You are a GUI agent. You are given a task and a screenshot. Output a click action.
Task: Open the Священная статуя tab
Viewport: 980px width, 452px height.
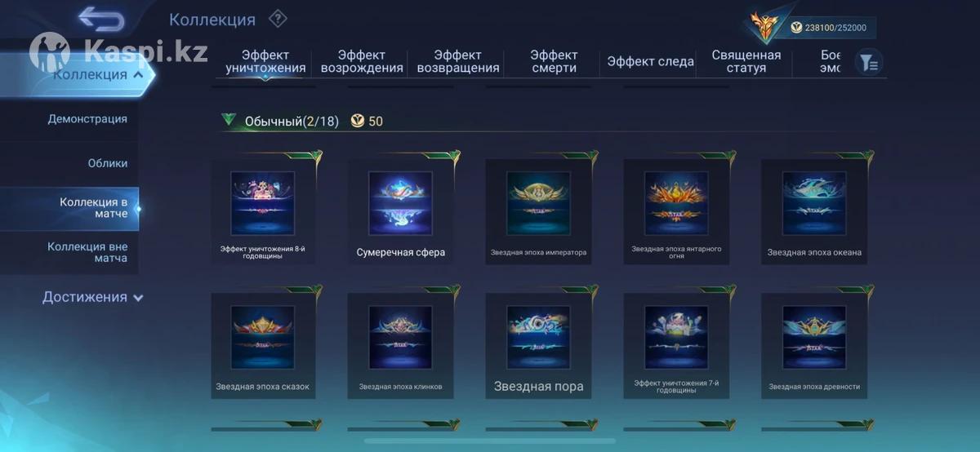tap(746, 61)
